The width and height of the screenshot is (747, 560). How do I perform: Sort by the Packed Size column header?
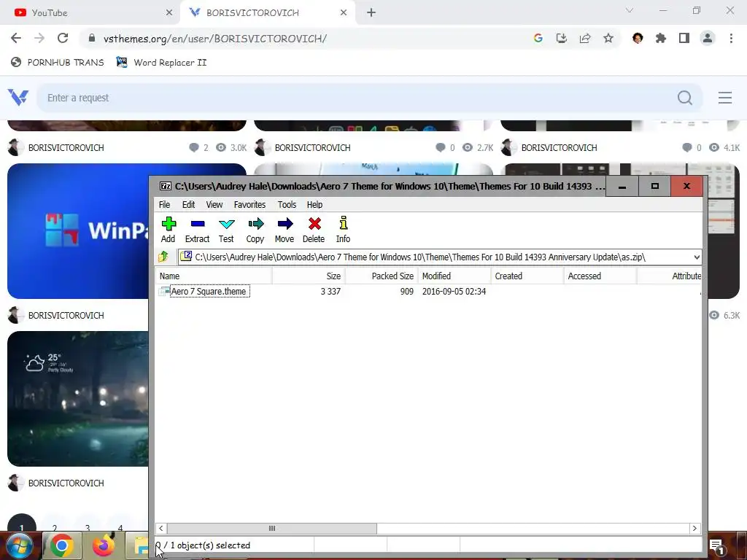point(382,276)
